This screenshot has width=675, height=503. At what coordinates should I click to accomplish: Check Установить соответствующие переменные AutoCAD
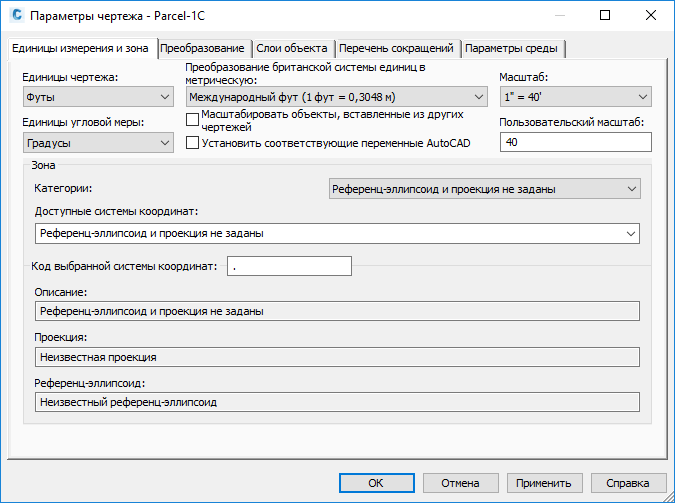coord(192,143)
